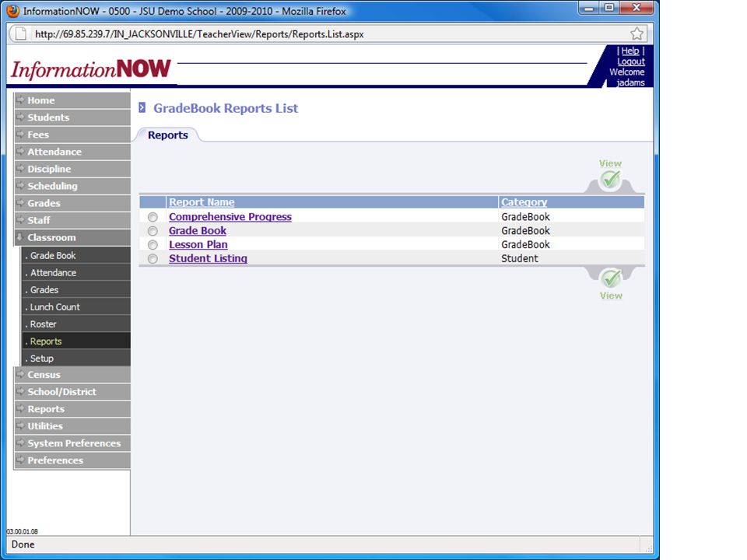Viewport: 747px width, 560px height.
Task: Open the Student Listing report link
Action: 208,258
